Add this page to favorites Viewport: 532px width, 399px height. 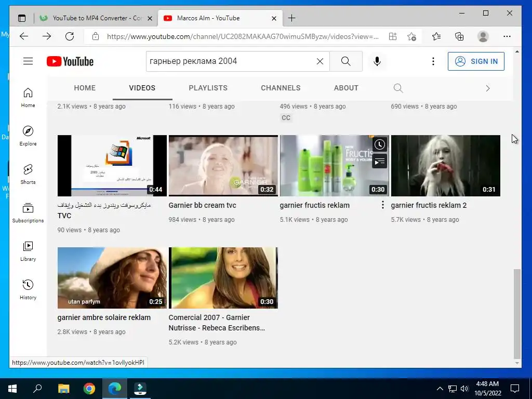pos(411,36)
